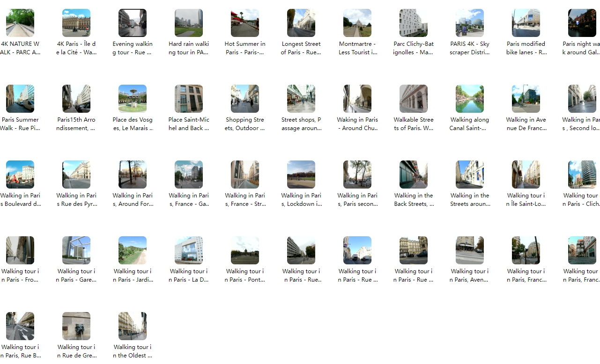The width and height of the screenshot is (600, 364).
Task: Open the 'Place des Vosges, Le Marais' fountain thumbnail
Action: coord(133,99)
